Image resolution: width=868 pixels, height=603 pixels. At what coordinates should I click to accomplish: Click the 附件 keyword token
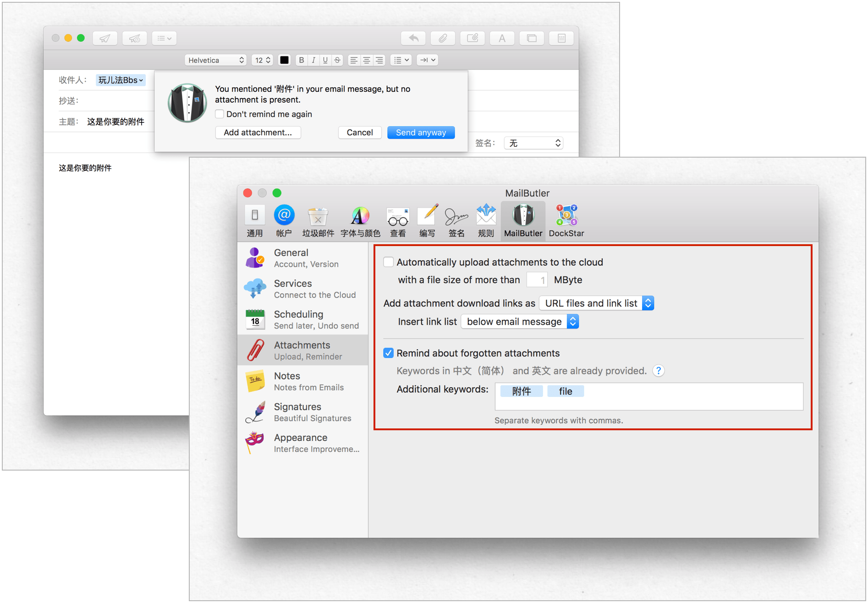[522, 391]
